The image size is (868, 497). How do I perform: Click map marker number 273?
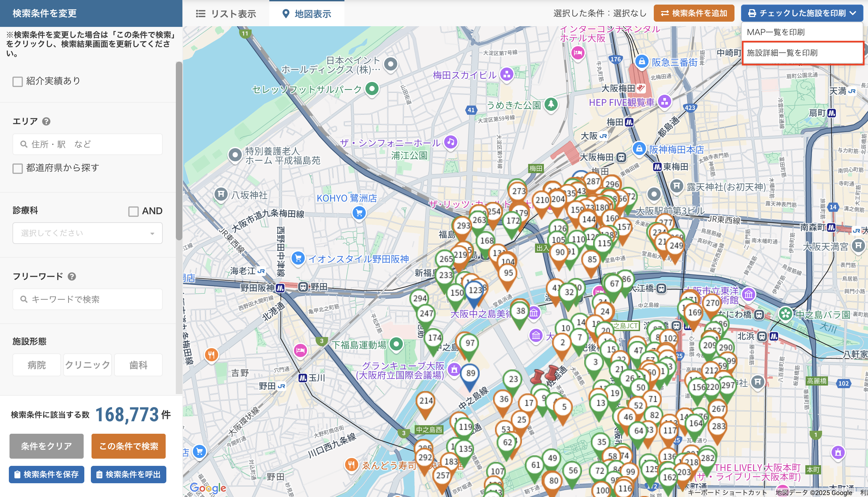519,191
